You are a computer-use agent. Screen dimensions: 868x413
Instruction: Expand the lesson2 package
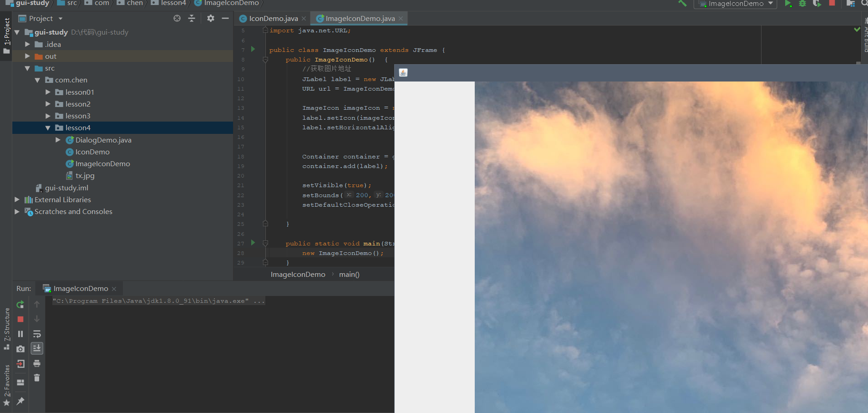(48, 104)
